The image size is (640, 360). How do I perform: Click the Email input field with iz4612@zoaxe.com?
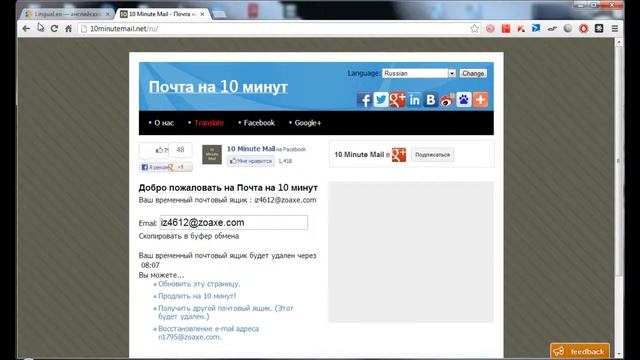(234, 222)
